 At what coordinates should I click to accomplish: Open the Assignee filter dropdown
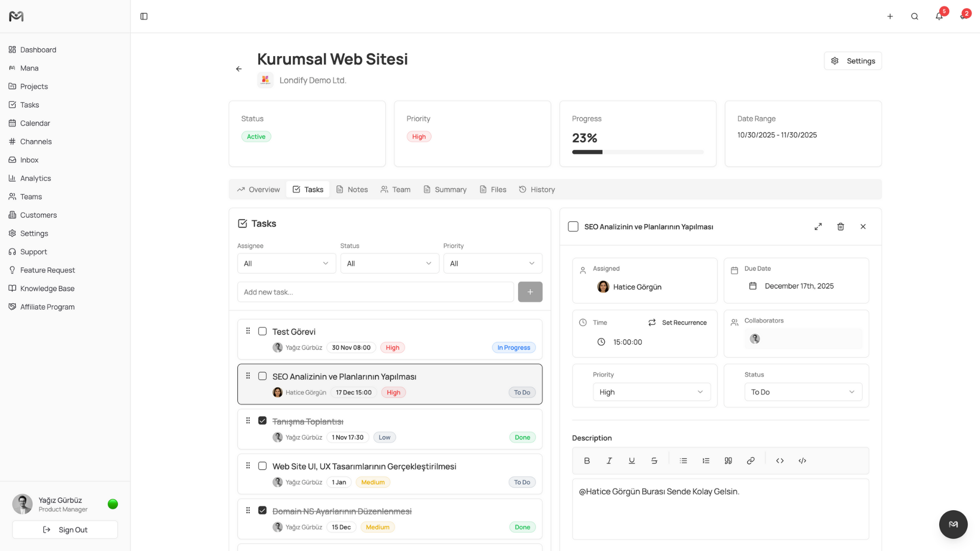(286, 263)
